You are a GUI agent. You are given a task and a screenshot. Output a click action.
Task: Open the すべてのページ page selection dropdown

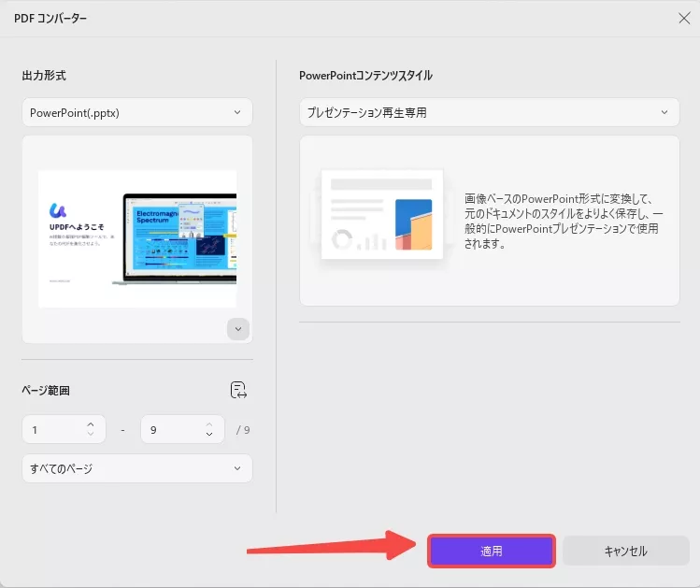[x=137, y=468]
